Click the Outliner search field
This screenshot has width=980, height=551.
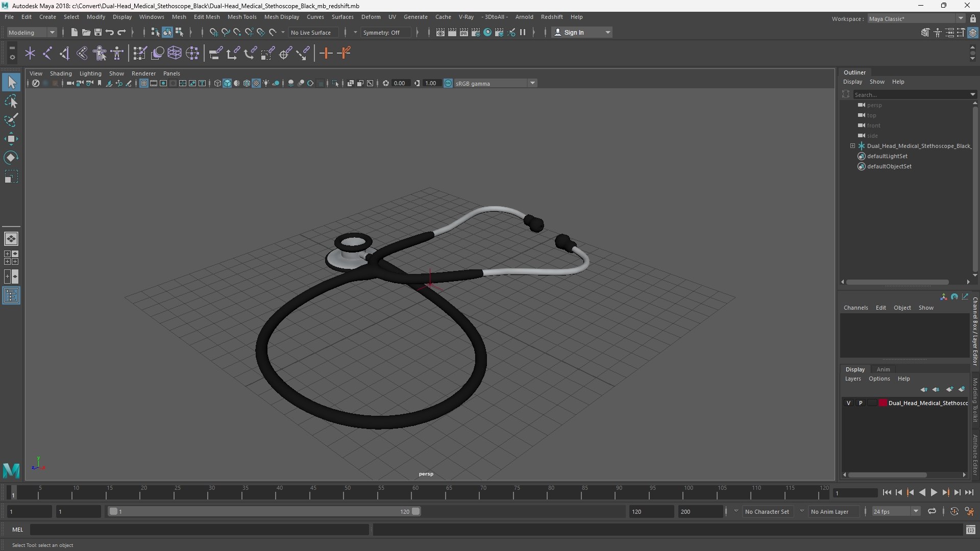912,94
